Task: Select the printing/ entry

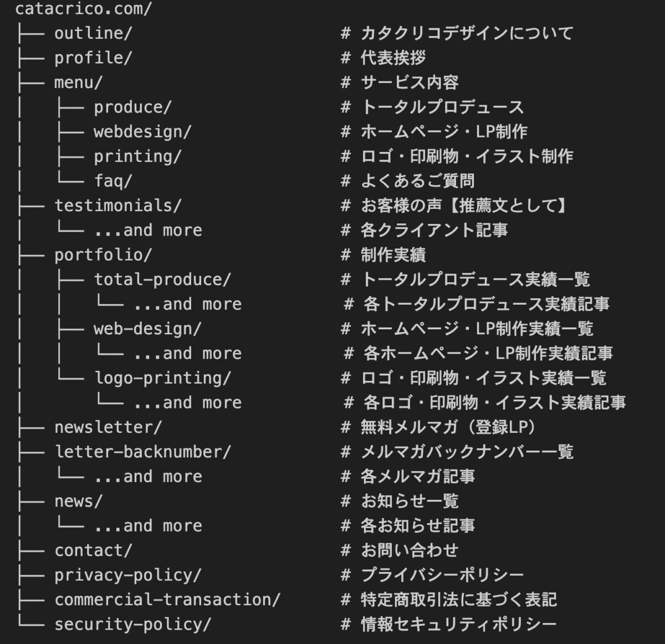Action: point(137,156)
